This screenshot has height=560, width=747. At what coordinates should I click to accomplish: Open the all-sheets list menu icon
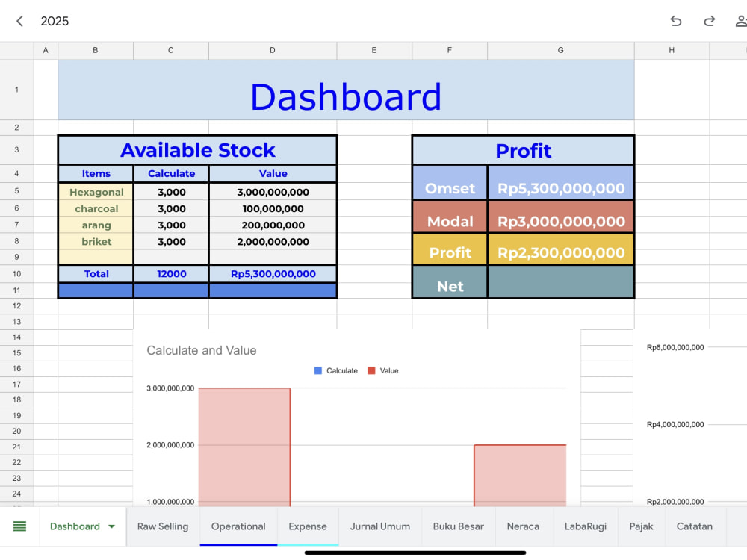tap(19, 526)
